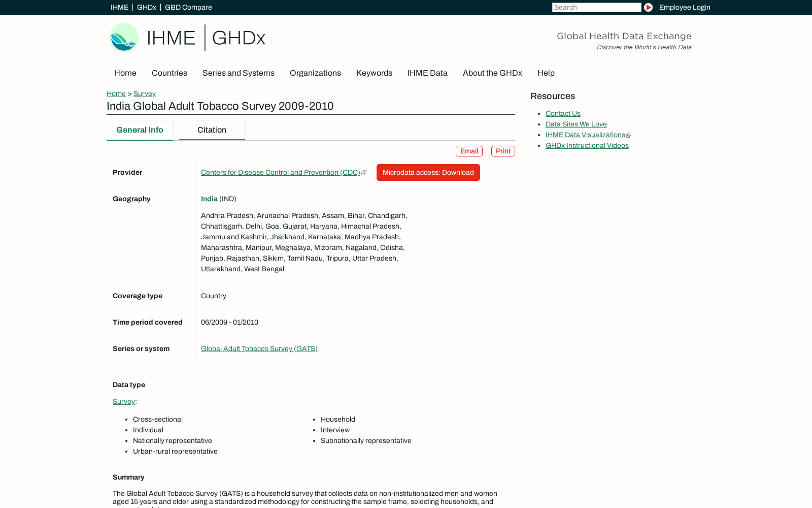Open the Centers for Disease Control link
Image resolution: width=812 pixels, height=508 pixels.
point(281,173)
